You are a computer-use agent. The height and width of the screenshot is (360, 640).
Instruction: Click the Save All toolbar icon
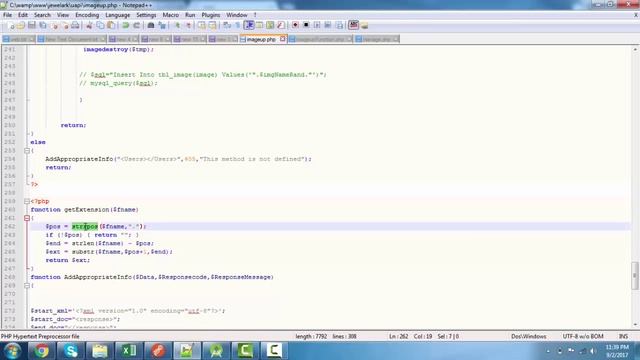point(42,25)
